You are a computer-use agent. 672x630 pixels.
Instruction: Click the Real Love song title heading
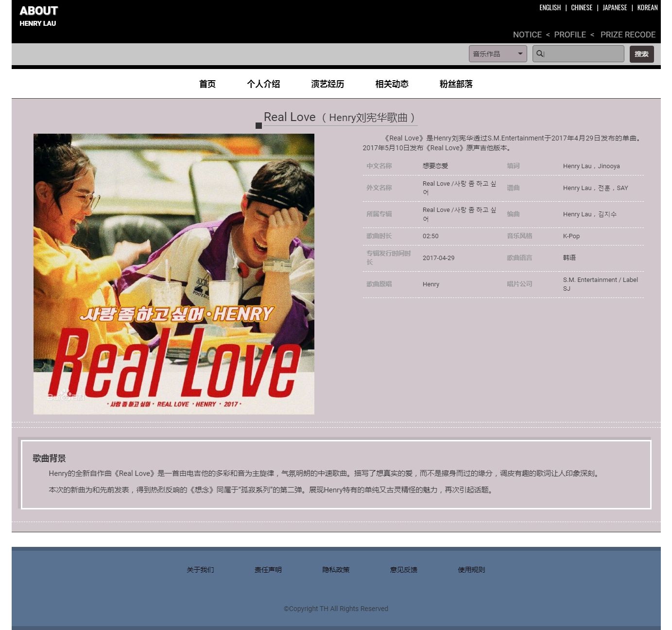(x=340, y=117)
